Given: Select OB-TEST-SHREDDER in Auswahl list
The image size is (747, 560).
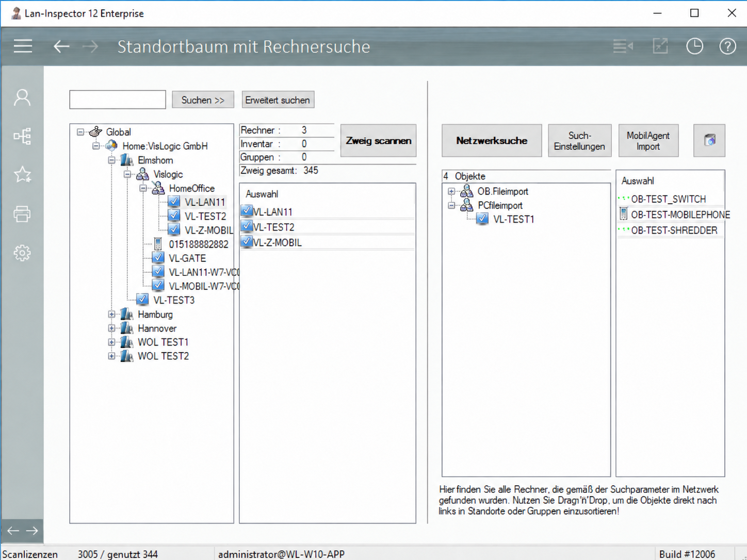Looking at the screenshot, I should (x=674, y=230).
